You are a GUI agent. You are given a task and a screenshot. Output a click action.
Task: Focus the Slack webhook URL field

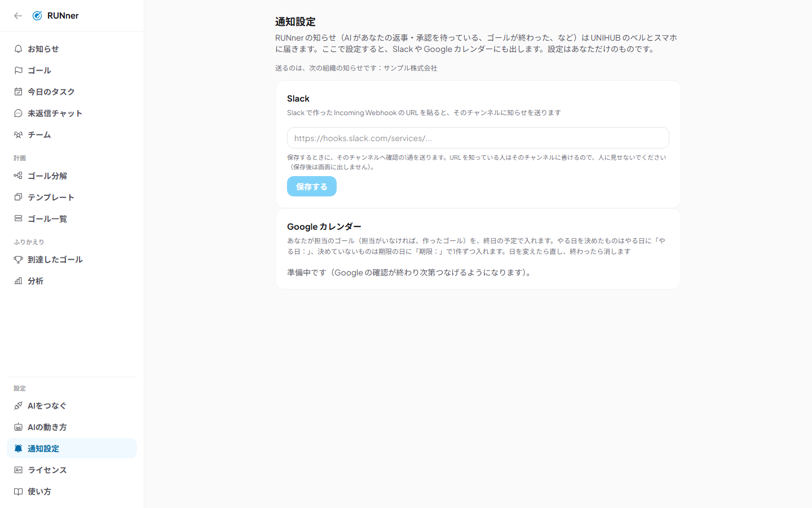[478, 138]
